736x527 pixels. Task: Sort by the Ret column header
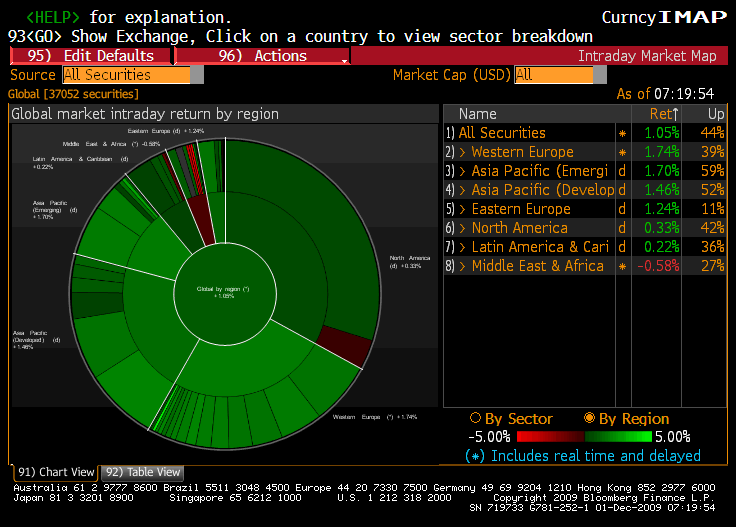pos(663,114)
